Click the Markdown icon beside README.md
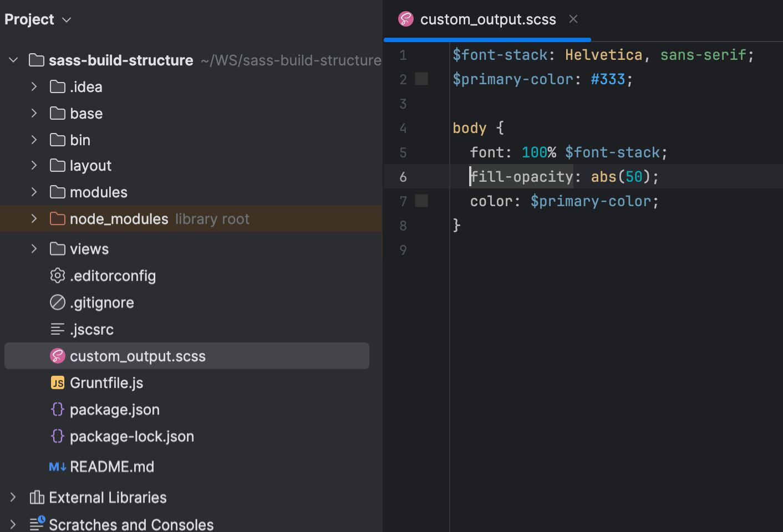Screen dimensions: 783x532 [x=57, y=467]
